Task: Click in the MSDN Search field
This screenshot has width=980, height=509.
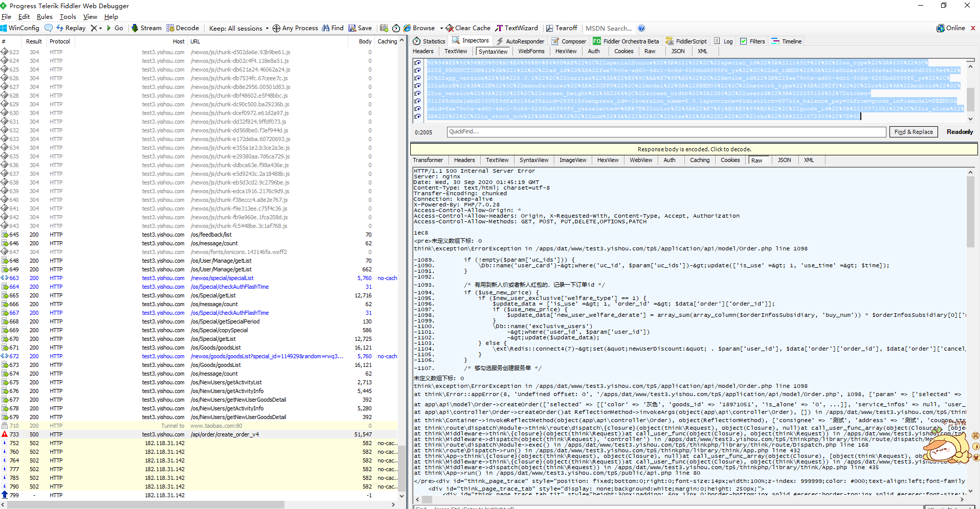Action: click(x=609, y=28)
